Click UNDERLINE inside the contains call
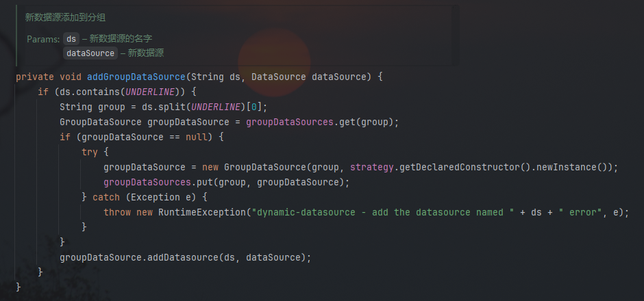This screenshot has height=301, width=644. [150, 92]
